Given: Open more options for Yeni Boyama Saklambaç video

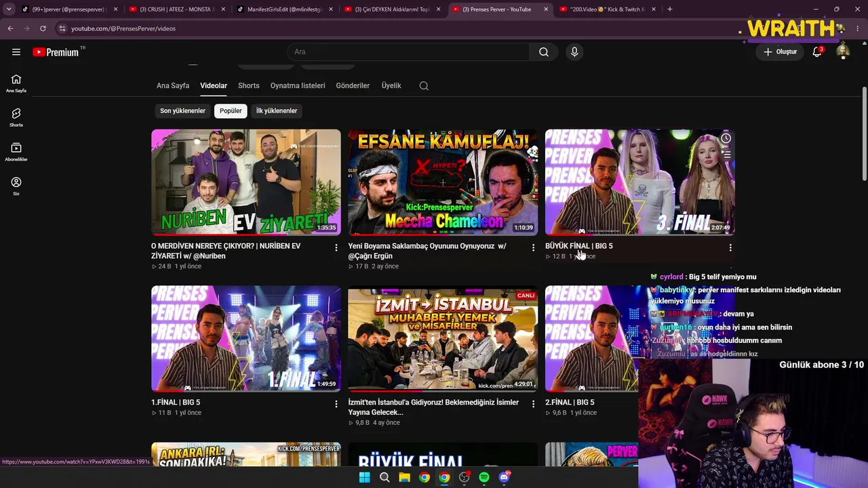Looking at the screenshot, I should coord(533,248).
